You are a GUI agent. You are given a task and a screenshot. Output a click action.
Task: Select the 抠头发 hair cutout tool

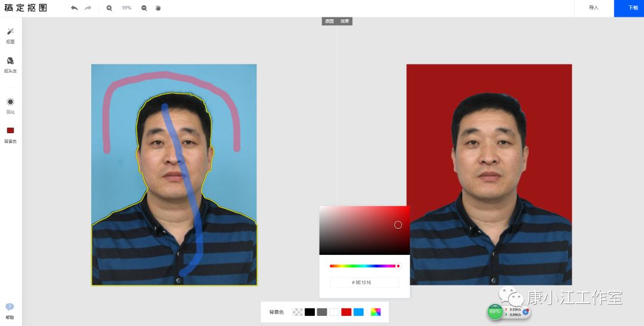click(x=10, y=63)
